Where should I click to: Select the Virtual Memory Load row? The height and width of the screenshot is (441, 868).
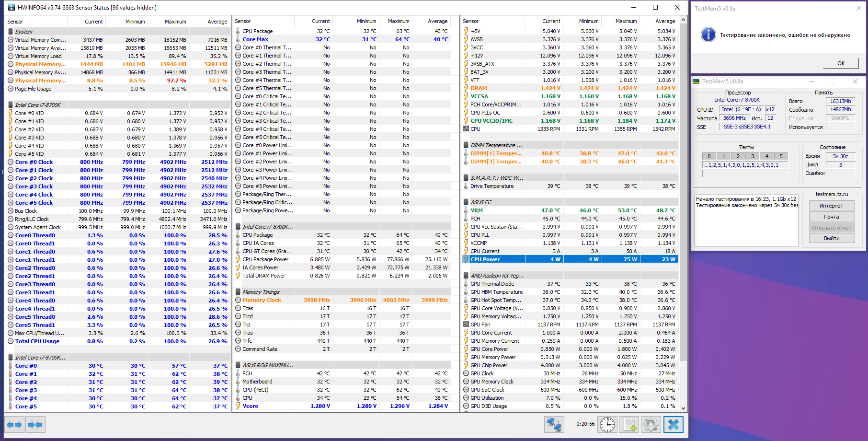pos(116,56)
